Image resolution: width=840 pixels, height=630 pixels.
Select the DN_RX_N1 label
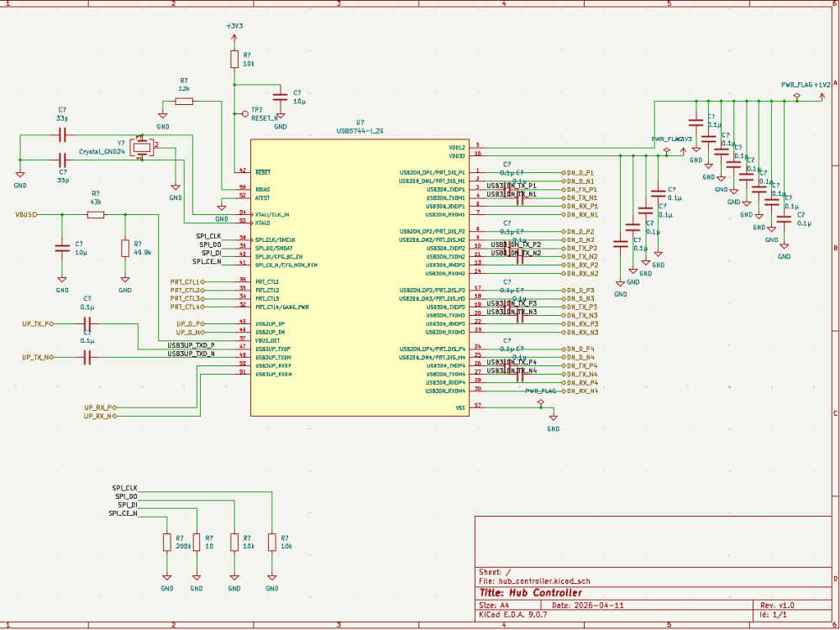tap(580, 215)
